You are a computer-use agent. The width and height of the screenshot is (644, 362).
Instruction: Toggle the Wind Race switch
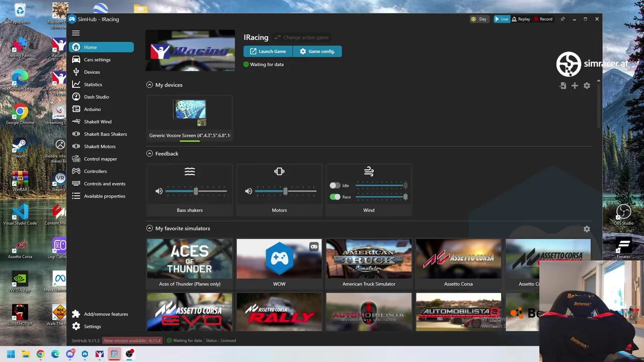pos(335,197)
